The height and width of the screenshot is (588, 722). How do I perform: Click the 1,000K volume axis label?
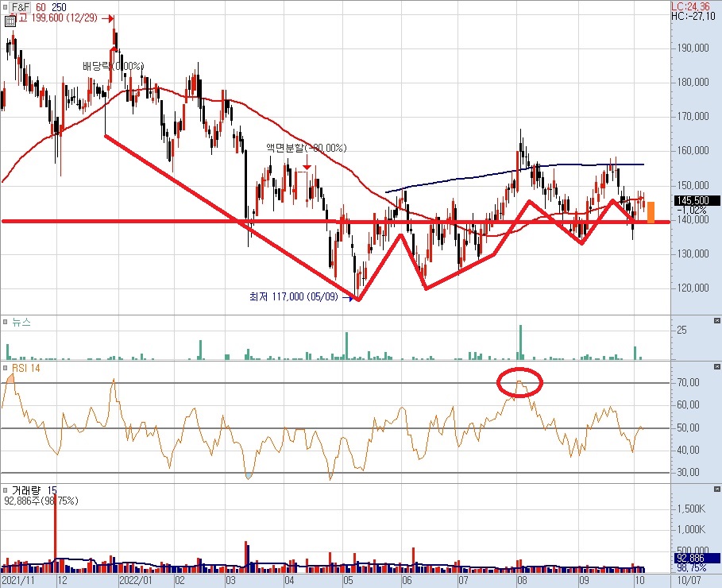[692, 529]
